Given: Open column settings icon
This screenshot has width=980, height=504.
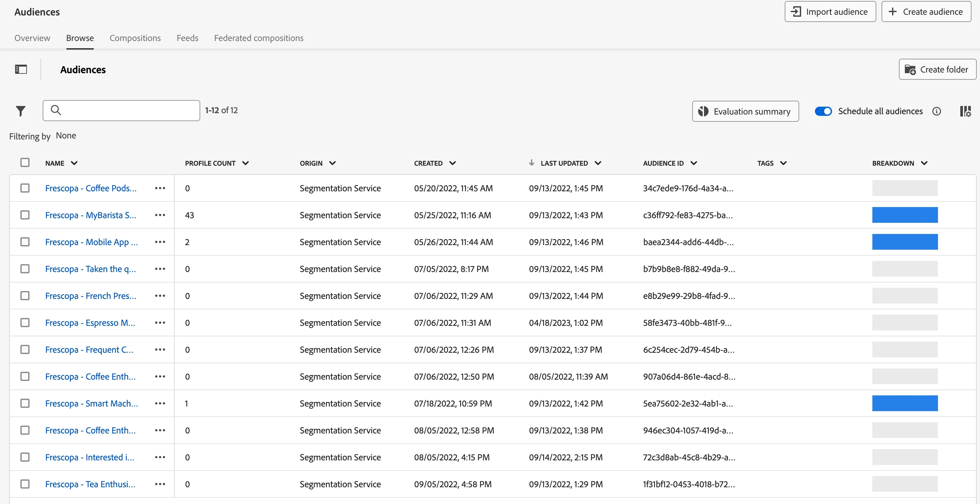Looking at the screenshot, I should [965, 111].
